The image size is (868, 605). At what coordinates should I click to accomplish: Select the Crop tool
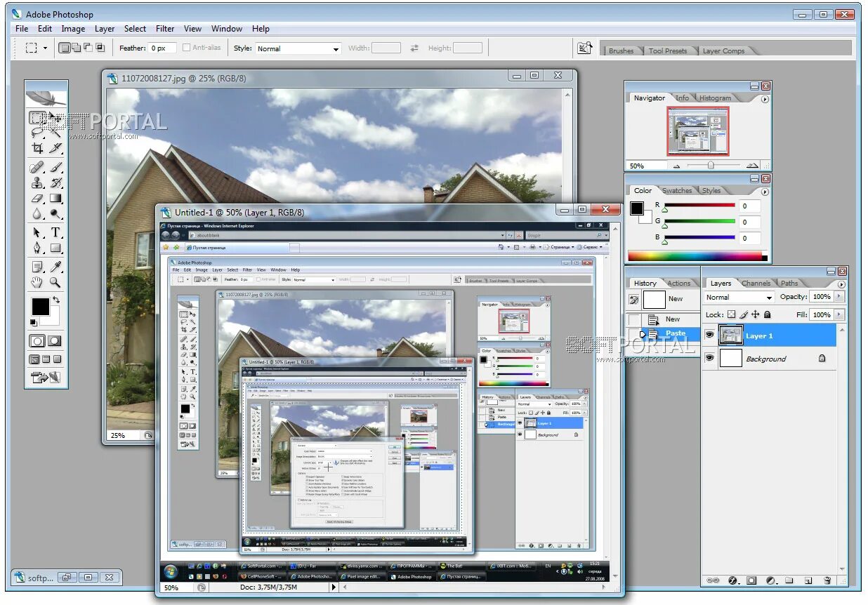(37, 148)
